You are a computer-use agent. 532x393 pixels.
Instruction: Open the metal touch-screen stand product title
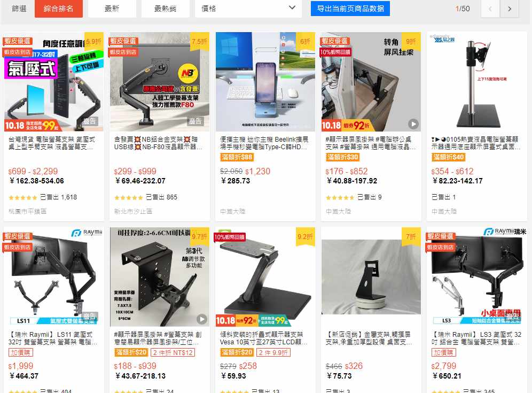pos(369,338)
